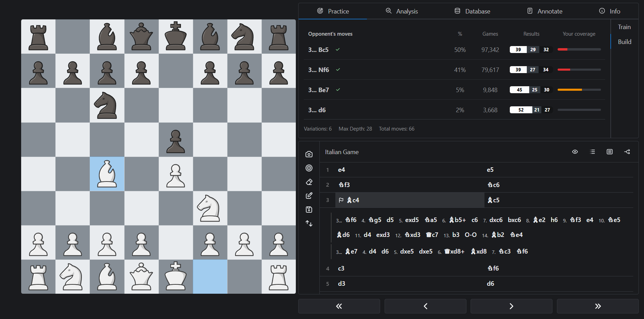This screenshot has width=644, height=319.
Task: Click the edit pencil icon
Action: (x=309, y=196)
